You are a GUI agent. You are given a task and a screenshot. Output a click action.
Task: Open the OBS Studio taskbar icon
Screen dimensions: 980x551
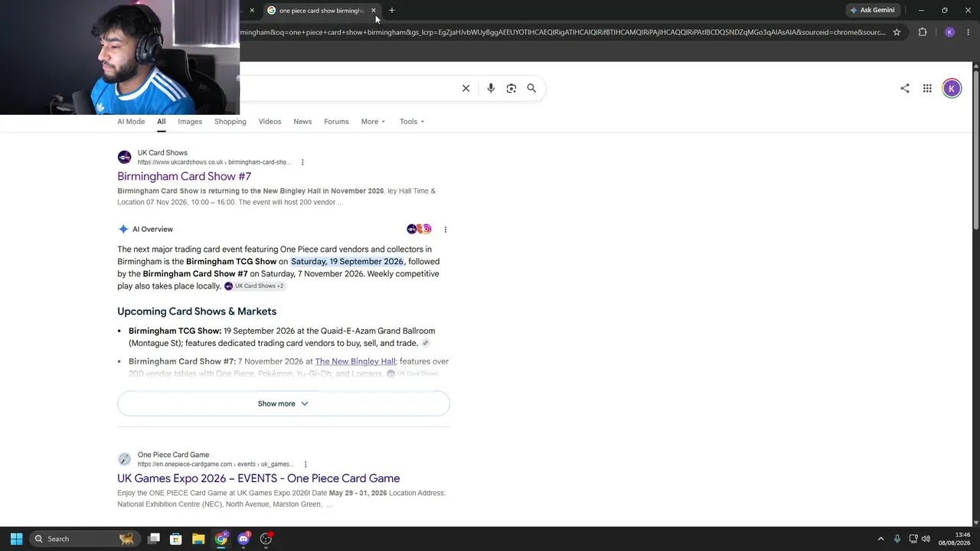click(x=266, y=539)
